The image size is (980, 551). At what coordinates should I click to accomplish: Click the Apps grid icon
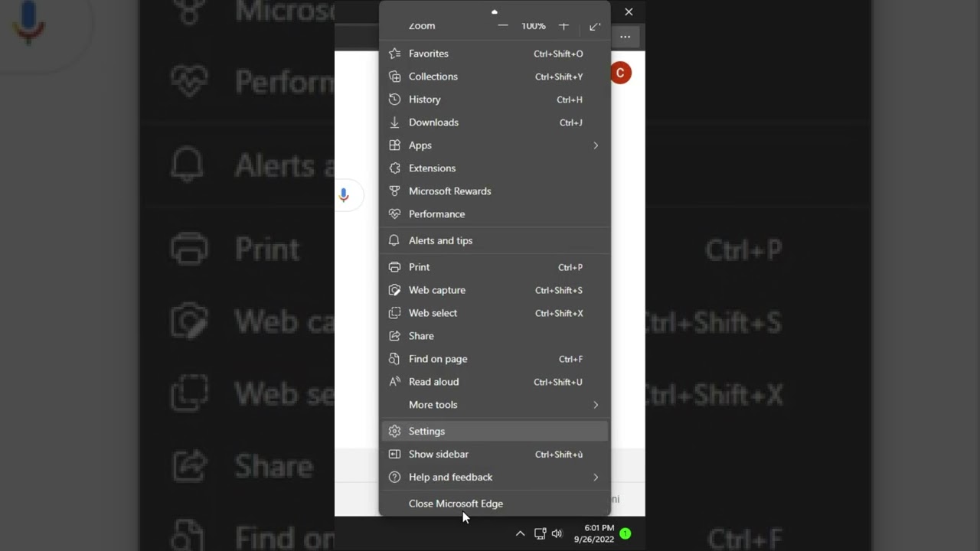[394, 145]
